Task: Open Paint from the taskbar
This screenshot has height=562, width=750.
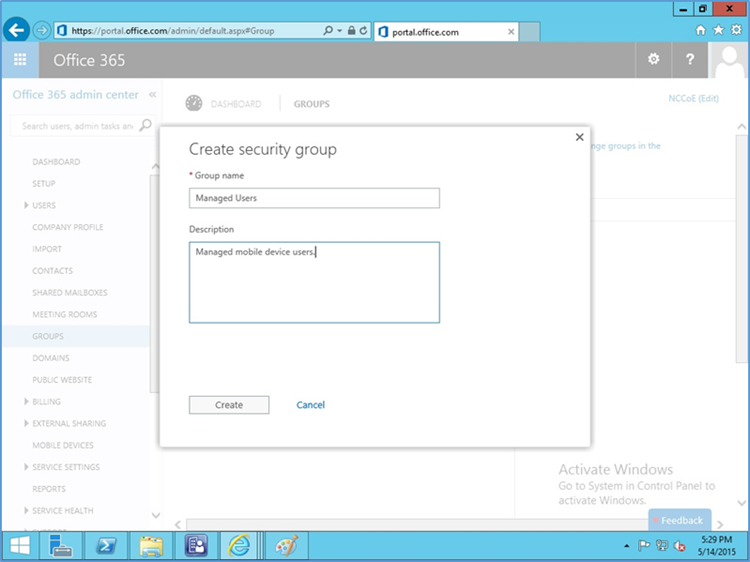Action: click(x=287, y=546)
